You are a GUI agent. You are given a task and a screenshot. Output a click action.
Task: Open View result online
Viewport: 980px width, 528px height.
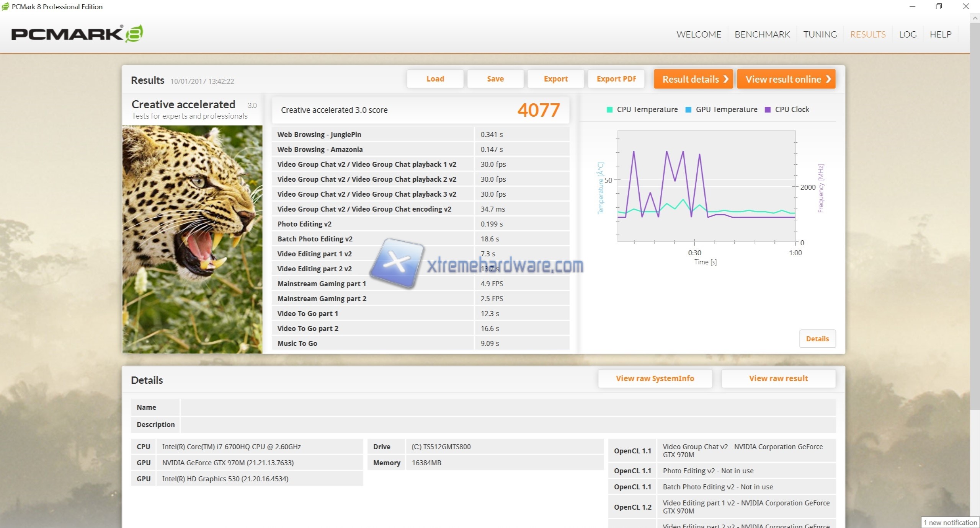[786, 79]
